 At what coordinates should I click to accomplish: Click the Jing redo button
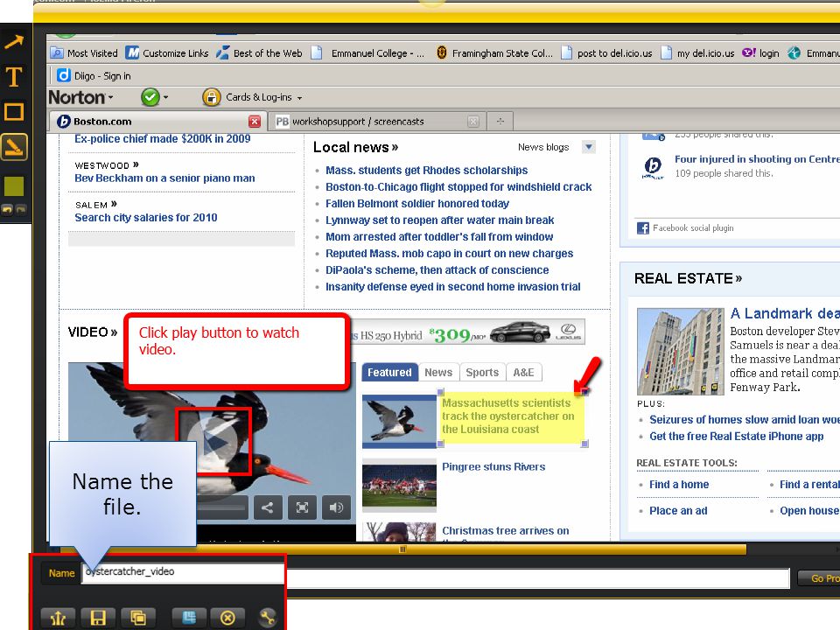tap(20, 209)
